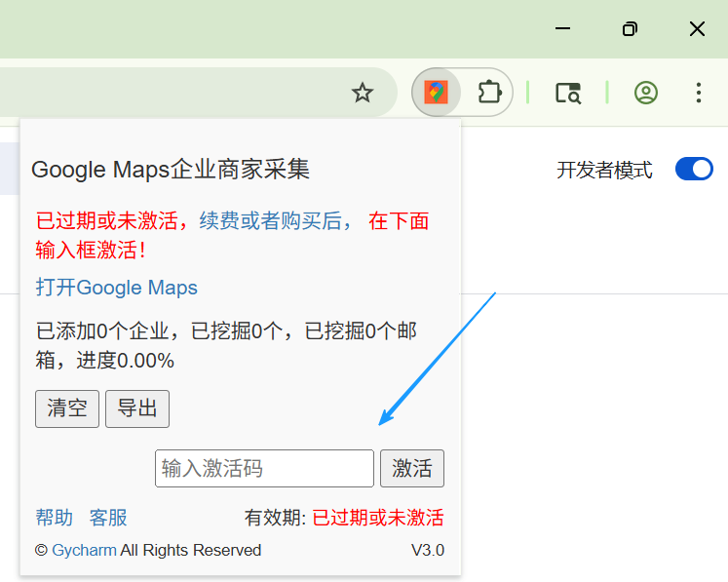Click the 续费或者购买后 link
Viewport: 728px width, 582px height.
(x=276, y=220)
